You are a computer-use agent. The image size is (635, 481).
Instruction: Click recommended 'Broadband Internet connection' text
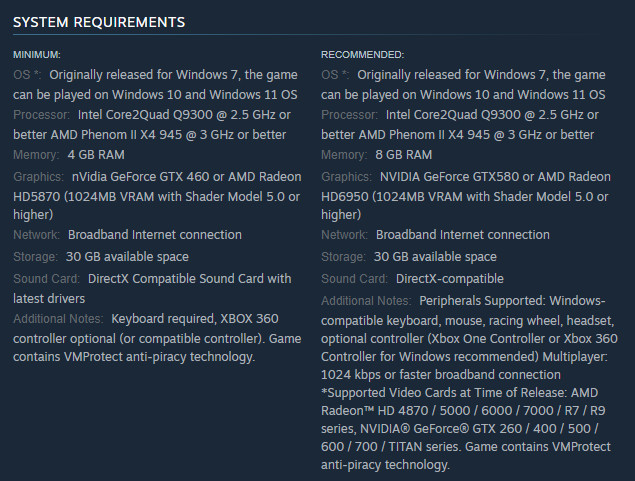(462, 235)
